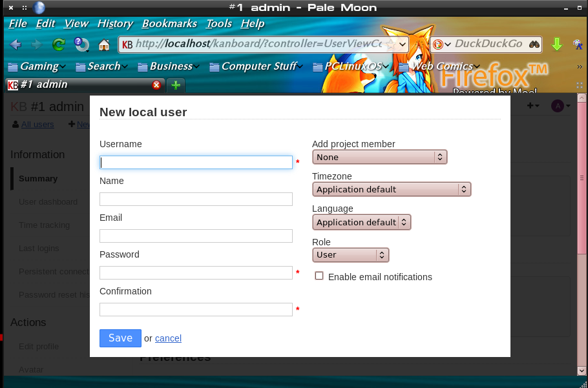The image size is (588, 388).
Task: Open User dashboard in sidebar
Action: (48, 202)
